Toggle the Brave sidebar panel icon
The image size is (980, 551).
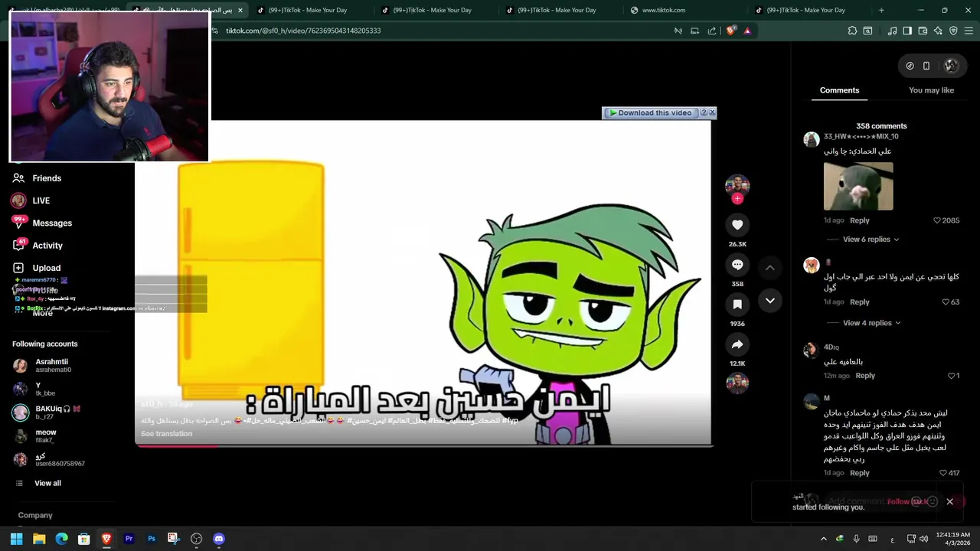907,31
